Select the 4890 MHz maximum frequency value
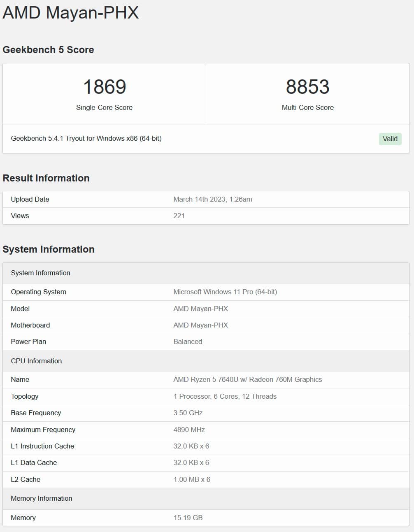The height and width of the screenshot is (532, 414). click(x=189, y=430)
